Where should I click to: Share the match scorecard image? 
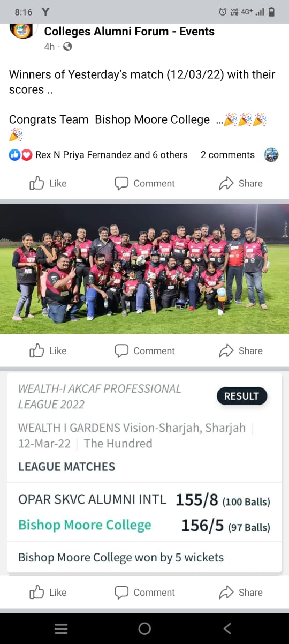[241, 592]
